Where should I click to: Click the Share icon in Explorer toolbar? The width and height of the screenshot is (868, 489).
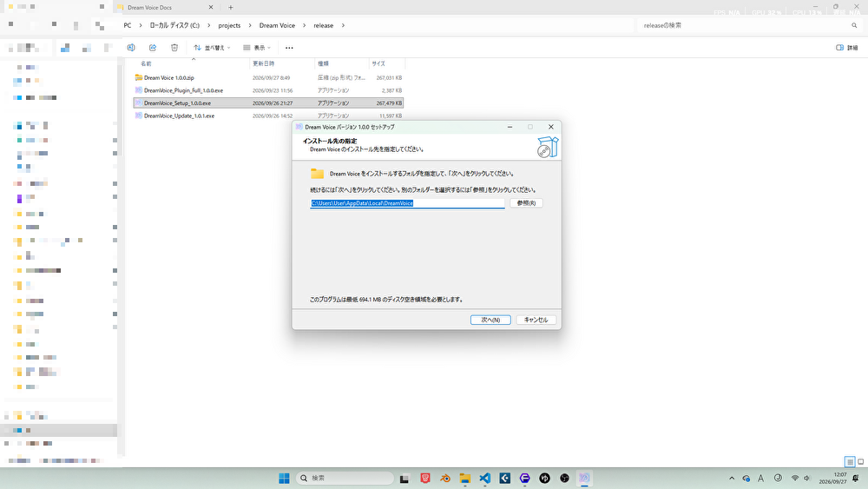[153, 48]
